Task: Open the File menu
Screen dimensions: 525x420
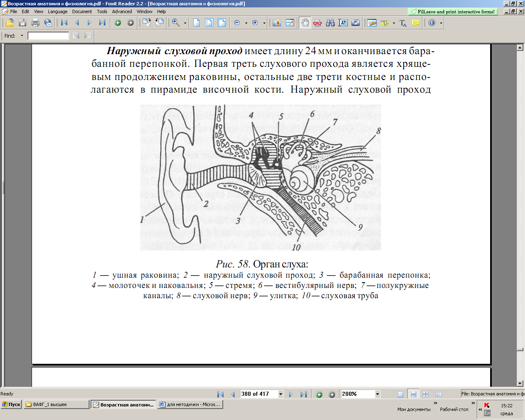Action: pyautogui.click(x=14, y=11)
